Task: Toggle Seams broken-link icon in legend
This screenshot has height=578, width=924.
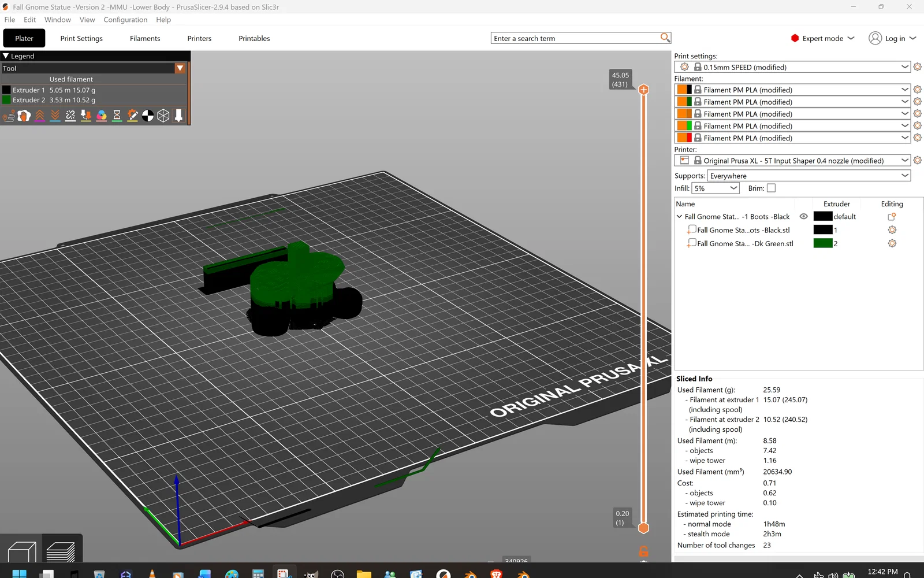Action: point(70,116)
